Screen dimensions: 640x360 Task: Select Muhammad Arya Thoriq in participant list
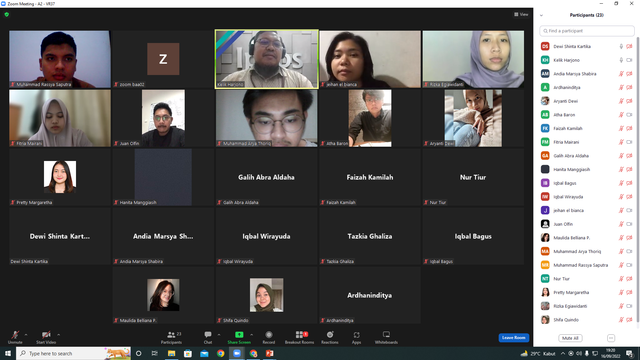click(587, 251)
